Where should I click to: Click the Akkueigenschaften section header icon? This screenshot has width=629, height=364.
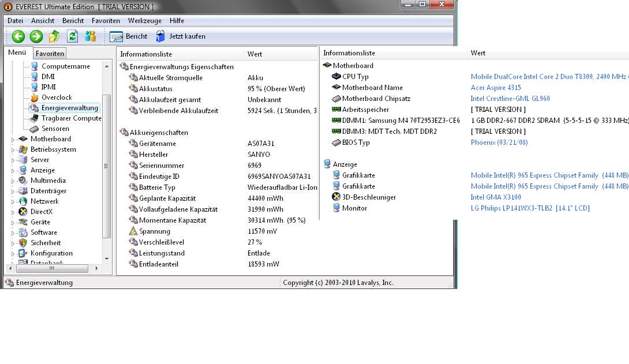click(x=124, y=132)
